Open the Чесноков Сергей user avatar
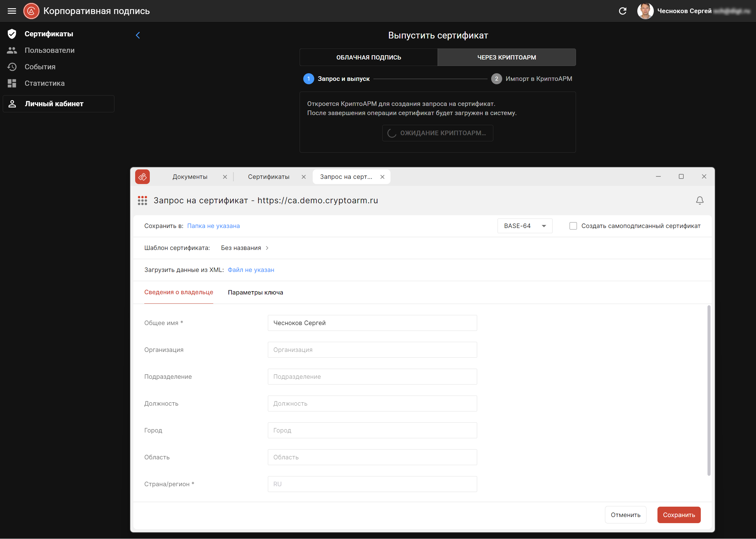 tap(645, 11)
